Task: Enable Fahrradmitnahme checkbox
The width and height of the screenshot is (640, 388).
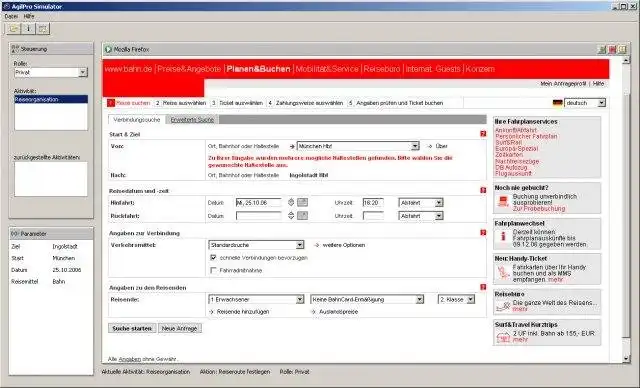Action: [213, 270]
